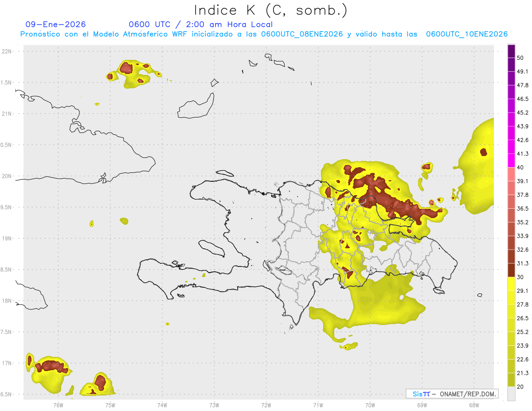
Task: Click the "47.8" colorbar label
Action: [x=523, y=85]
